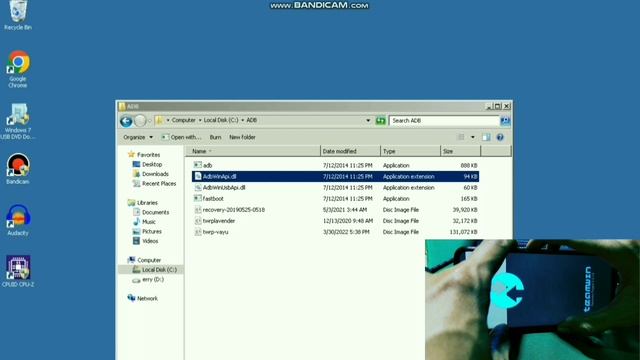Image resolution: width=640 pixels, height=360 pixels.
Task: Create a New folder from toolbar
Action: coord(242,137)
